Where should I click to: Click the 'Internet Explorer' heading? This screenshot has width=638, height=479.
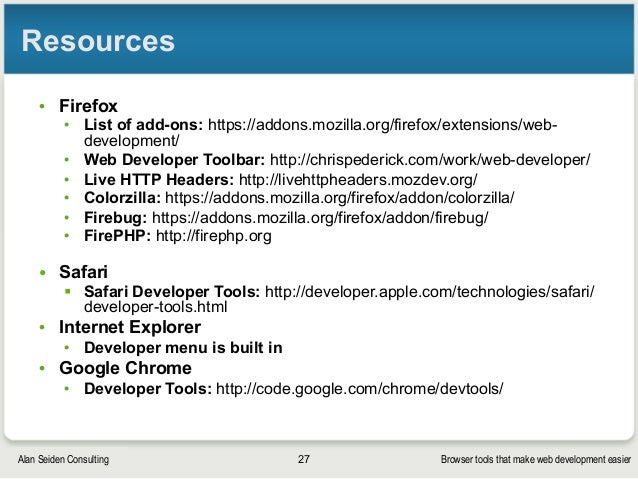click(130, 327)
